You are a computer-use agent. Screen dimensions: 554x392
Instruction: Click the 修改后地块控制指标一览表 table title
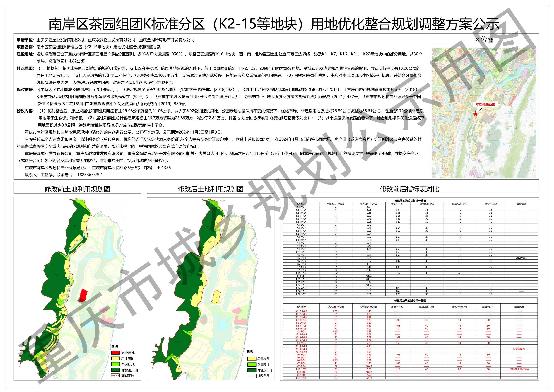tap(410, 301)
